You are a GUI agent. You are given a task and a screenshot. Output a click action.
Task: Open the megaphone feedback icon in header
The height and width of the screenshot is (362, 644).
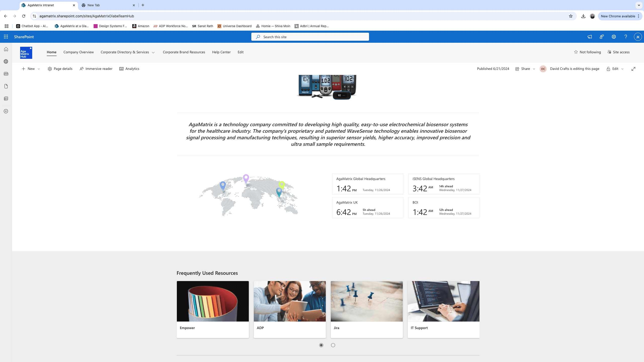point(590,37)
